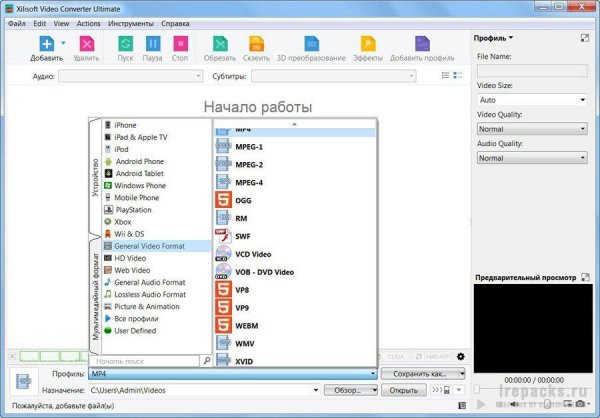Open the Edit menu

(39, 24)
